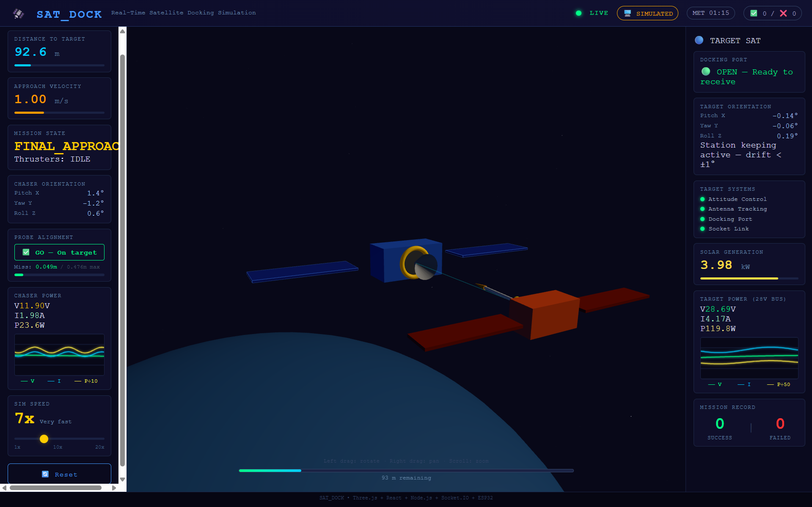812x507 pixels.
Task: Click the FINAL_APPROACH mission state text
Action: pos(66,146)
